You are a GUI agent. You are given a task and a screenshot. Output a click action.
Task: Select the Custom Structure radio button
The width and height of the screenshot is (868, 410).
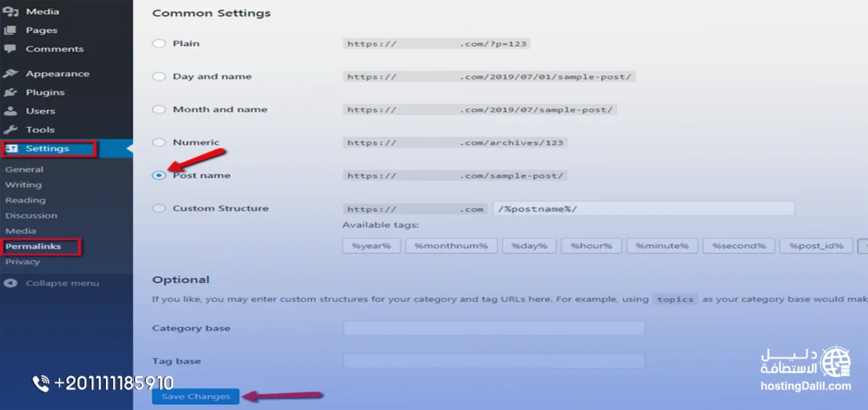[159, 208]
